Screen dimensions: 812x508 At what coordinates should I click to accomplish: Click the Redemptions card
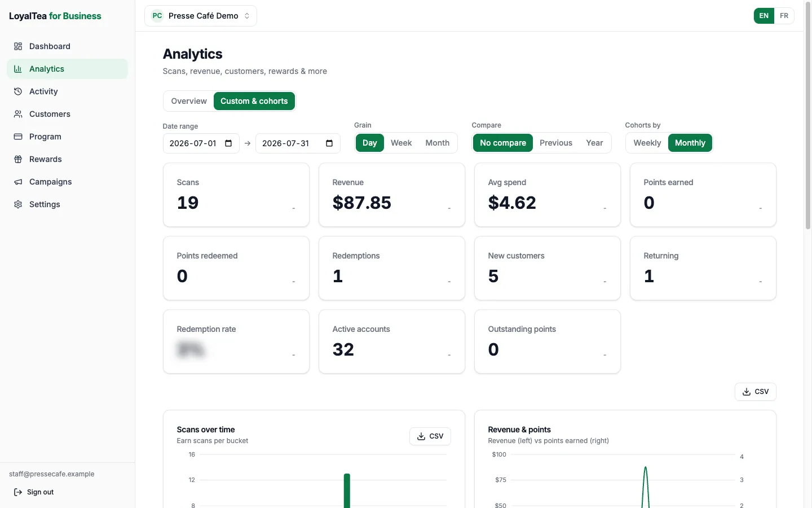coord(392,268)
